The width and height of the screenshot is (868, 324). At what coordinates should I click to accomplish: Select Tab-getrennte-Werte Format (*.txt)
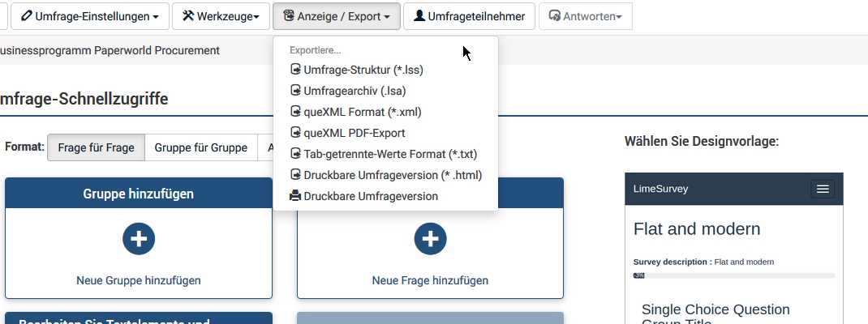[x=389, y=154]
